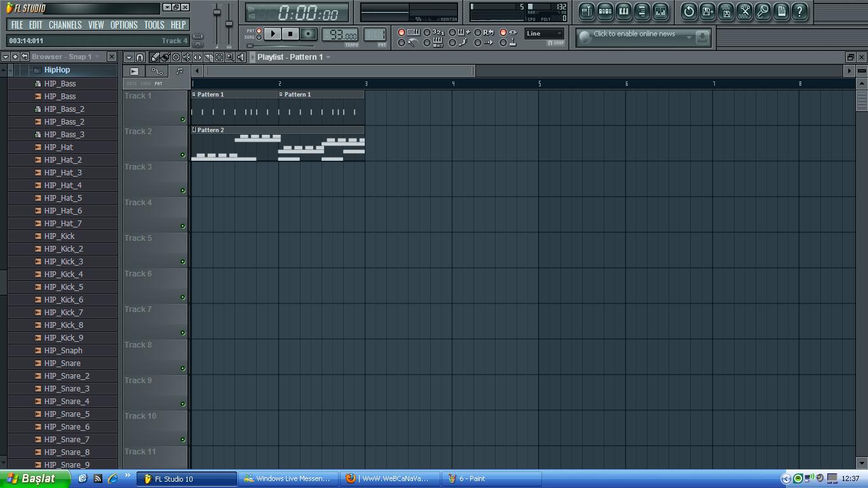The height and width of the screenshot is (488, 868).
Task: Open the Line snap dropdown
Action: click(544, 34)
